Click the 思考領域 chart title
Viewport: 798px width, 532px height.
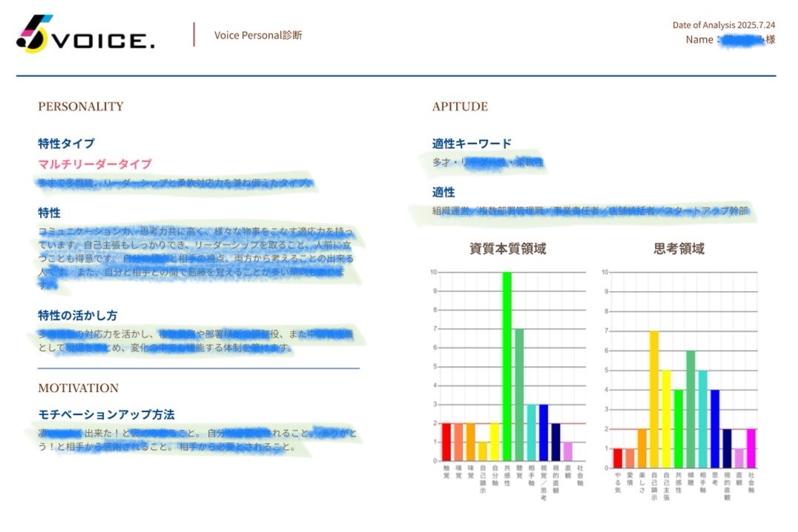(679, 249)
